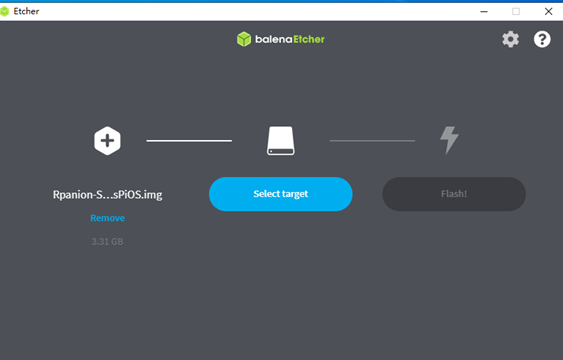Image resolution: width=563 pixels, height=360 pixels.
Task: Click the 3.31 GB size label
Action: [107, 242]
